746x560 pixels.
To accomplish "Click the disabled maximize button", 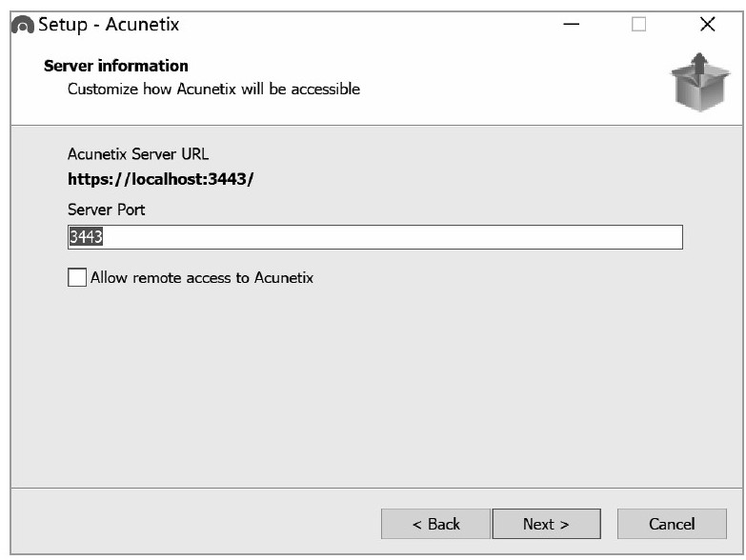I will pos(638,24).
